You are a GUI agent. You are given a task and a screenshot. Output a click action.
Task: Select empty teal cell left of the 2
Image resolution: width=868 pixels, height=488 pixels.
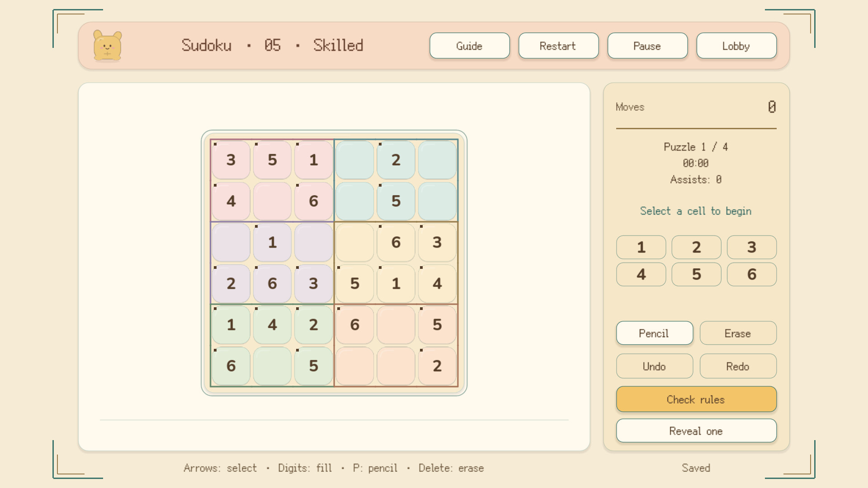(x=355, y=160)
